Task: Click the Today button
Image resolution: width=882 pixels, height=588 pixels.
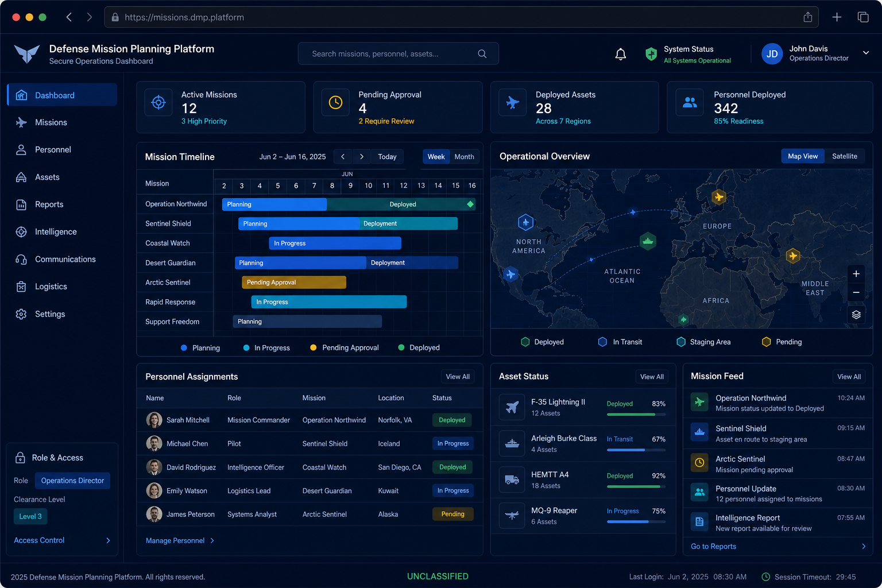Action: tap(387, 157)
